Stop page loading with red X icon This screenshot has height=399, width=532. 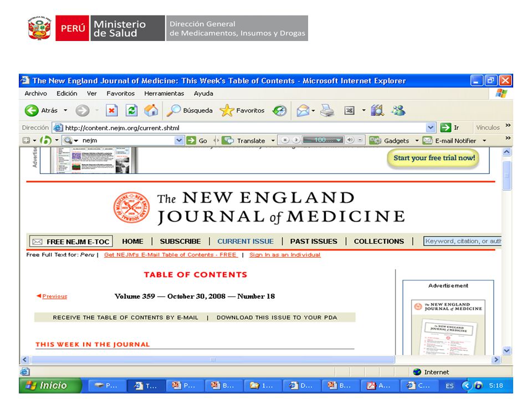point(111,111)
